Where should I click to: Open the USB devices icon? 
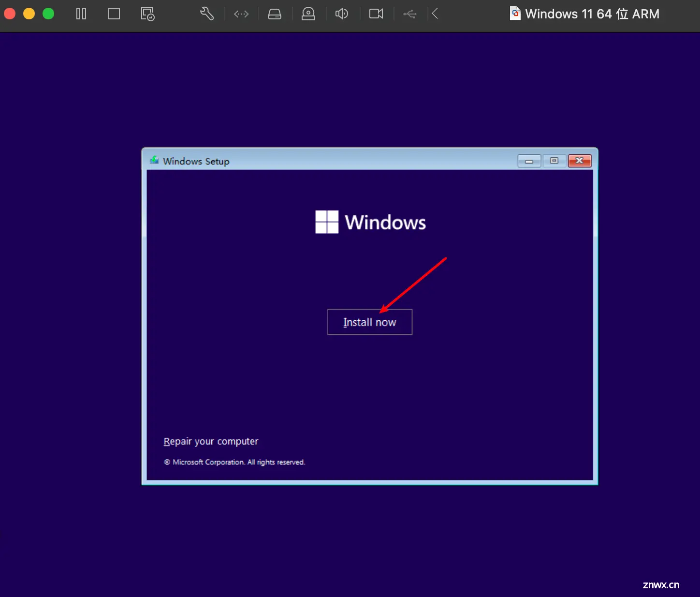tap(410, 14)
